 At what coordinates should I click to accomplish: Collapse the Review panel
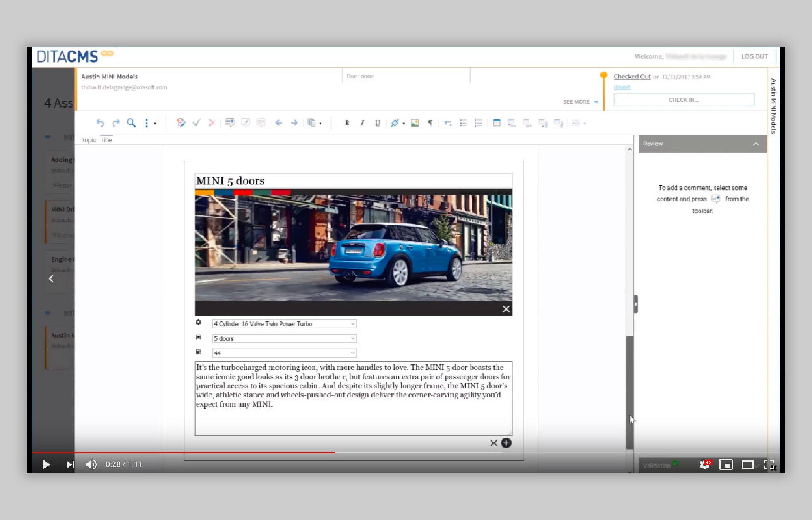coord(756,144)
